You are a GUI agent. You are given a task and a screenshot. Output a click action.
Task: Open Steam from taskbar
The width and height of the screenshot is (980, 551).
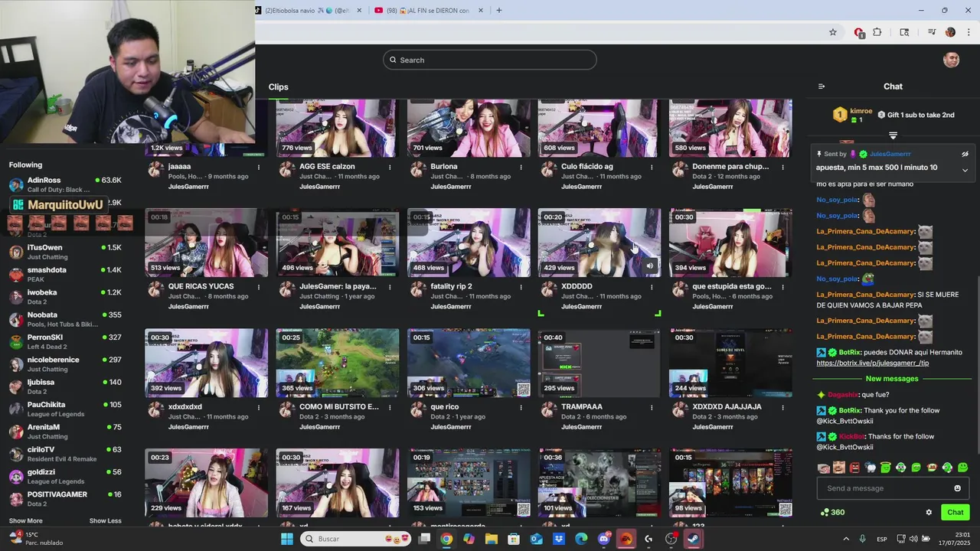point(692,539)
